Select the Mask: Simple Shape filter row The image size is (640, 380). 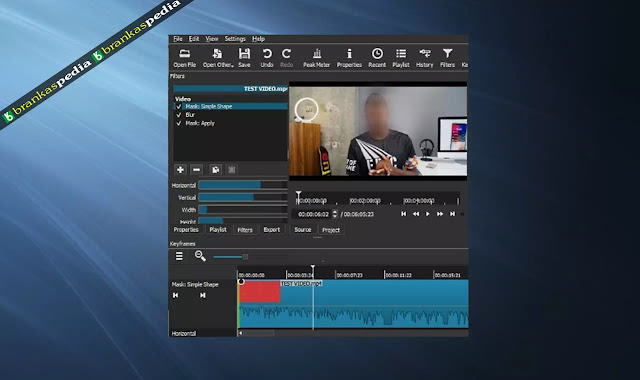click(x=231, y=107)
